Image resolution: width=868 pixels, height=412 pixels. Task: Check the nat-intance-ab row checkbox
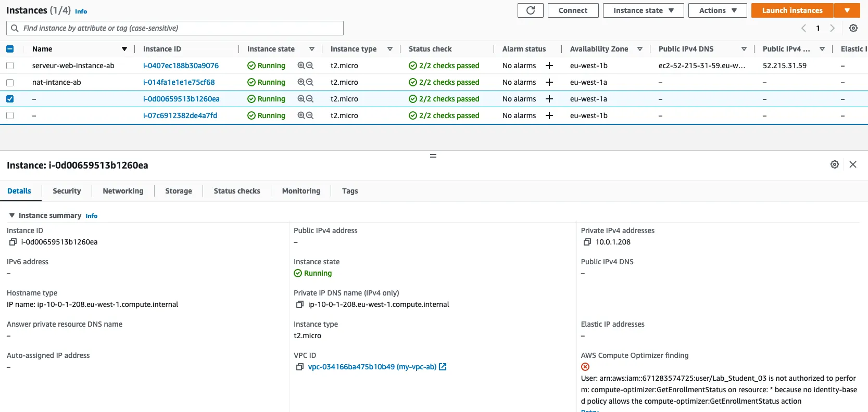tap(10, 82)
